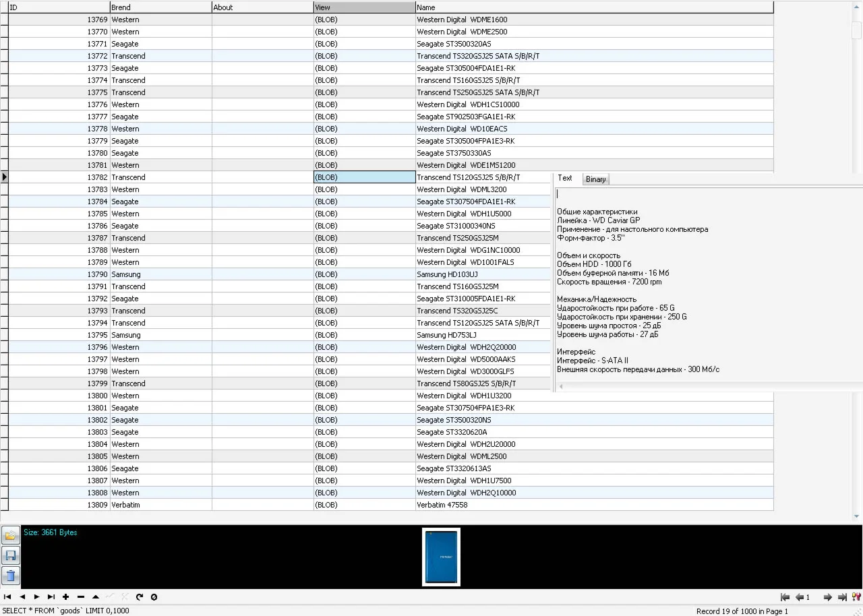The image size is (863, 616).
Task: Click the cell 'Transcend TS160GSJ25 S/B/R/T'
Action: (595, 80)
